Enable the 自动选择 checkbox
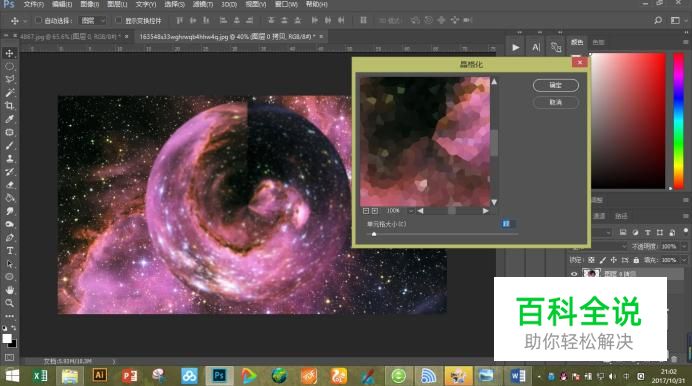The height and width of the screenshot is (386, 692). coord(38,20)
